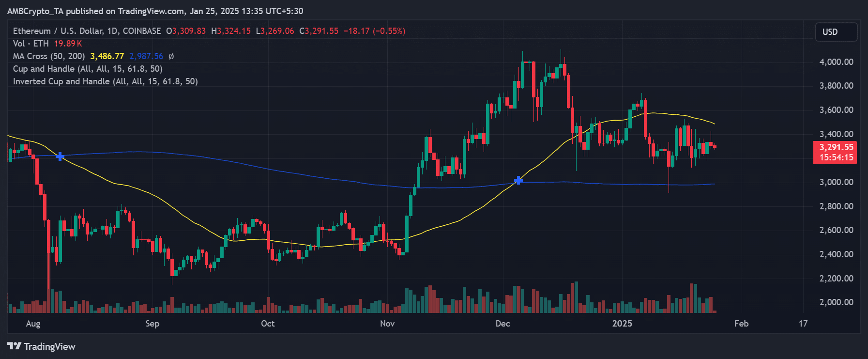Open the USD currency selector
868x359 pixels.
(x=836, y=32)
